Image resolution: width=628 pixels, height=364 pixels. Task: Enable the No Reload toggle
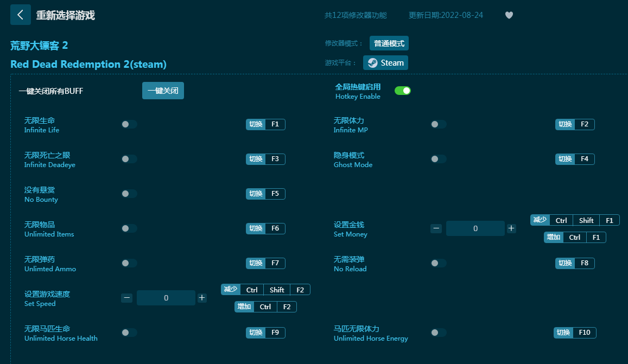click(x=439, y=263)
